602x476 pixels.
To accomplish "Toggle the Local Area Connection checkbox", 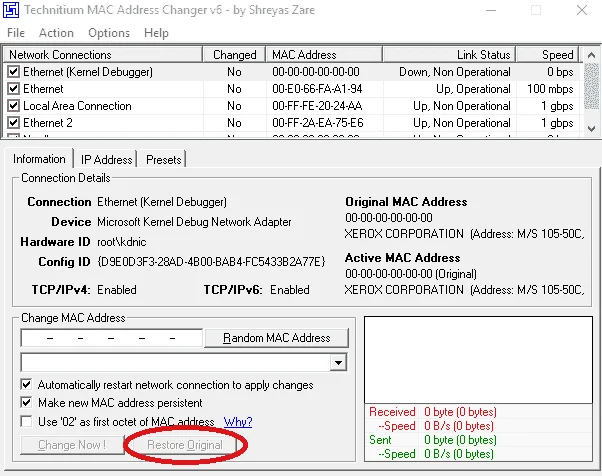I will tap(13, 106).
